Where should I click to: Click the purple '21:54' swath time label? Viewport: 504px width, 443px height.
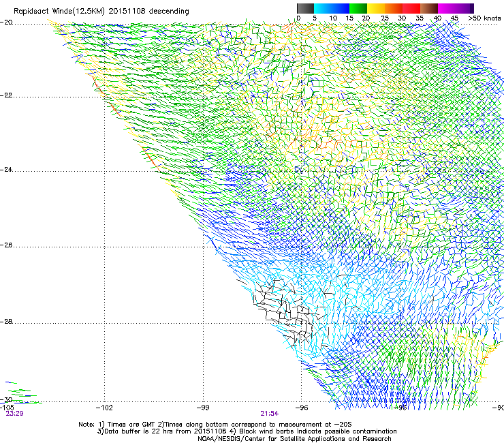(x=269, y=414)
